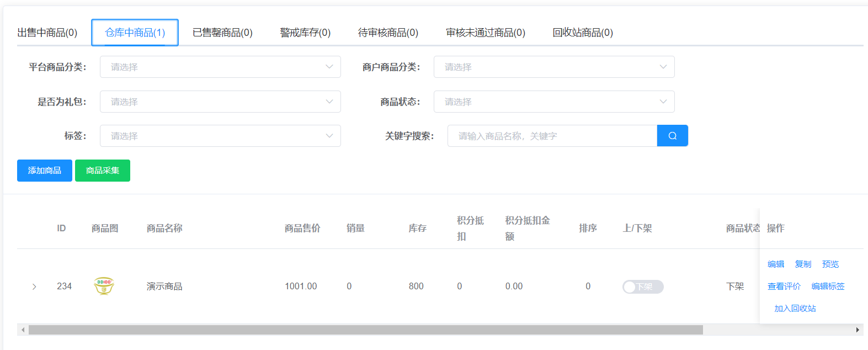Open the 商户商品分类 dropdown

click(553, 67)
